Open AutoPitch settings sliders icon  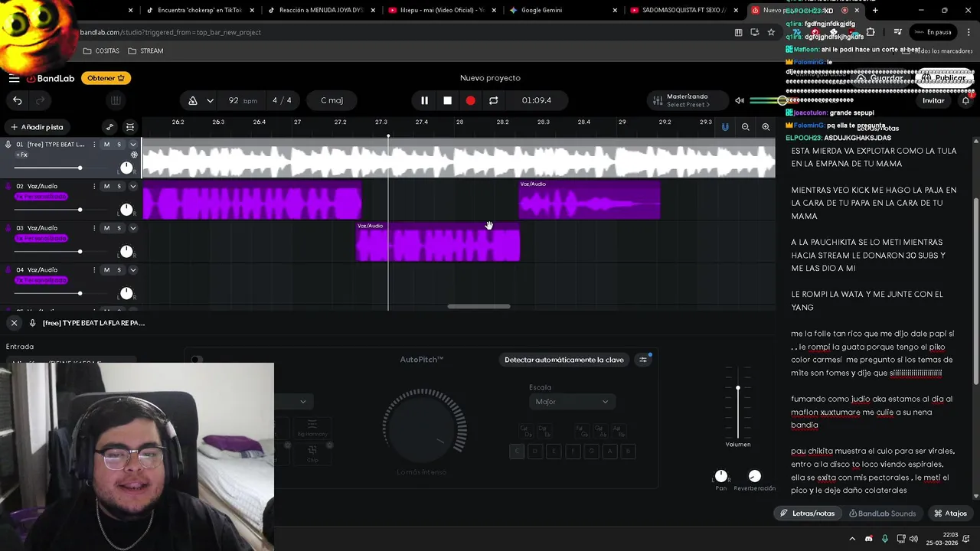point(643,360)
